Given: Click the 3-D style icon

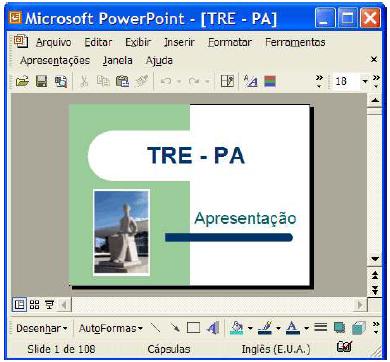Looking at the screenshot, I should pos(359,328).
